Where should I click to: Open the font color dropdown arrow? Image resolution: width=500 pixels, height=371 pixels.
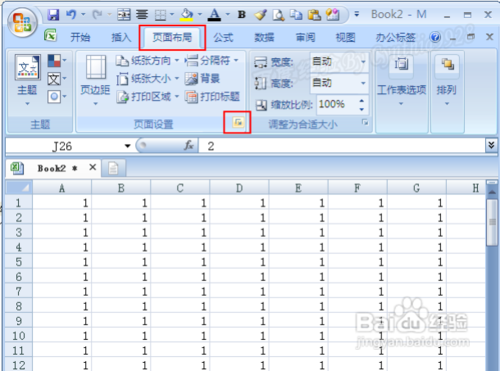228,14
